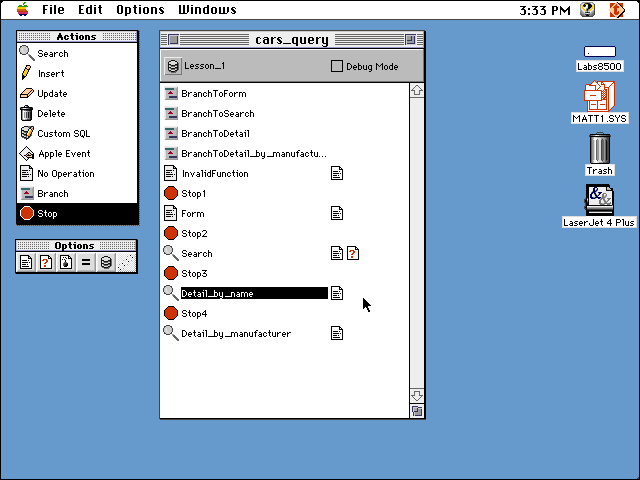Click the database cylinder icon in Options palette
Image resolution: width=640 pixels, height=480 pixels.
(106, 262)
